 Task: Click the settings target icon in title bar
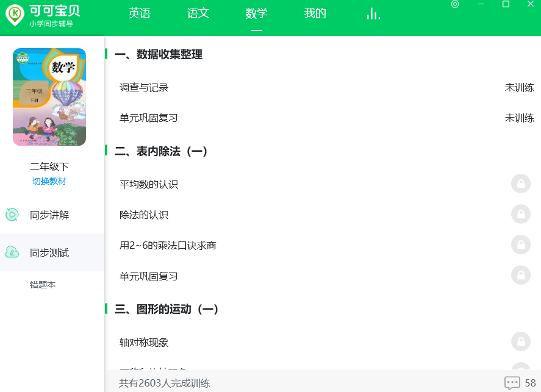pyautogui.click(x=455, y=4)
